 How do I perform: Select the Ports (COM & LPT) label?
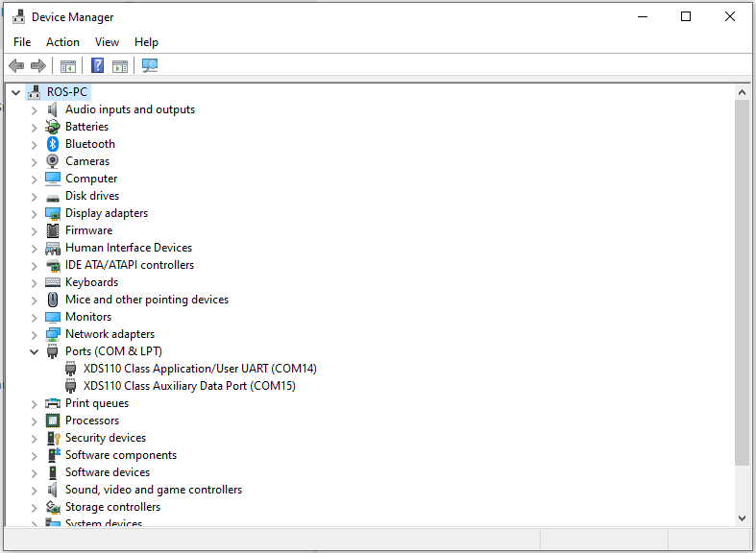point(113,351)
